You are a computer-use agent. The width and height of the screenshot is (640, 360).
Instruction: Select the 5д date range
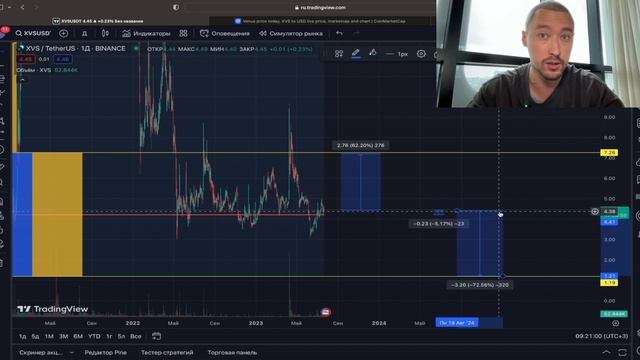(36, 336)
